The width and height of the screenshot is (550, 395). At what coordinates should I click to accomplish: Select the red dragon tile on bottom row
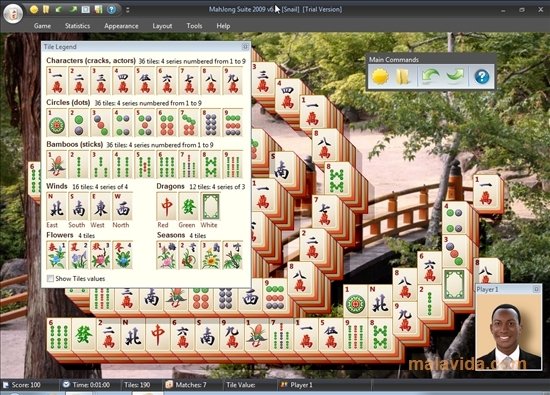[x=157, y=335]
